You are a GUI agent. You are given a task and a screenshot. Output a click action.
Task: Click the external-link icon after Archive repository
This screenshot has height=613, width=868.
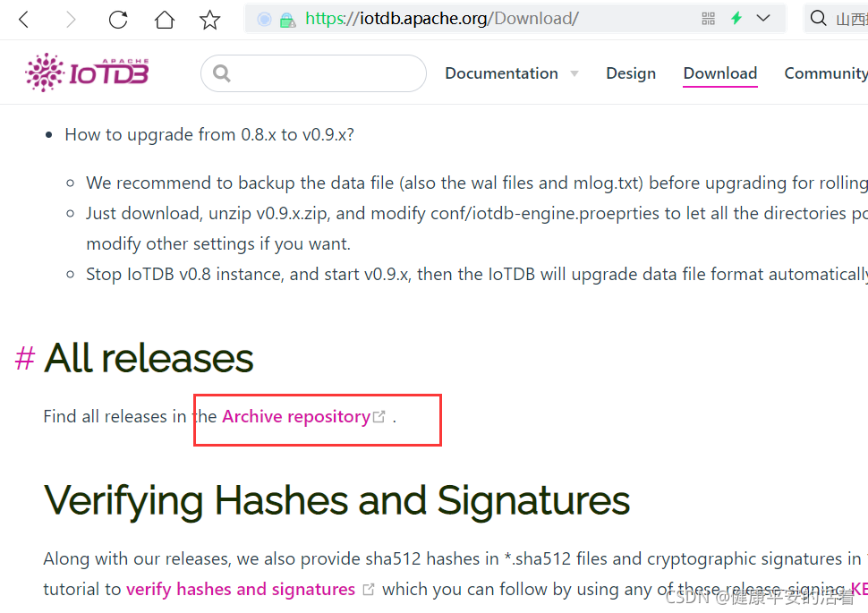coord(379,416)
